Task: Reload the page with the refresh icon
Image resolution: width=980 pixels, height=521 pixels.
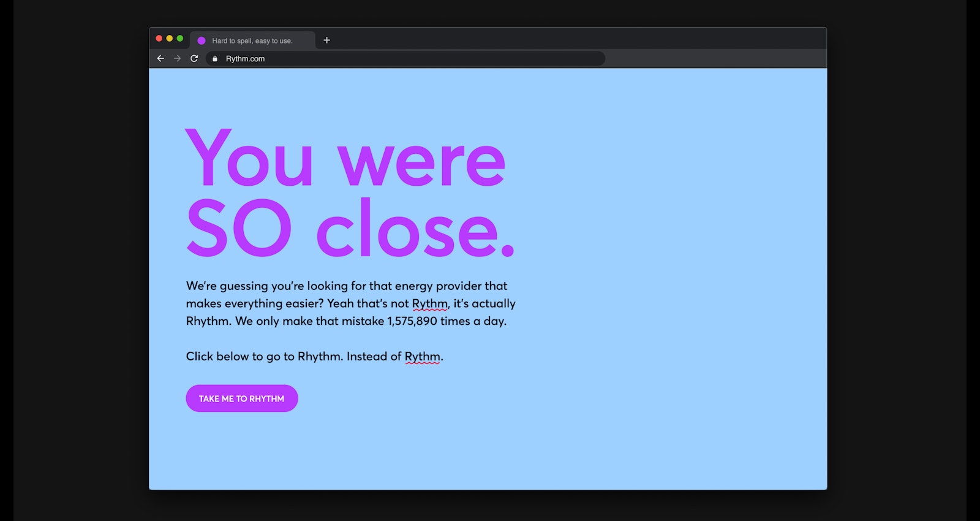Action: pos(194,58)
